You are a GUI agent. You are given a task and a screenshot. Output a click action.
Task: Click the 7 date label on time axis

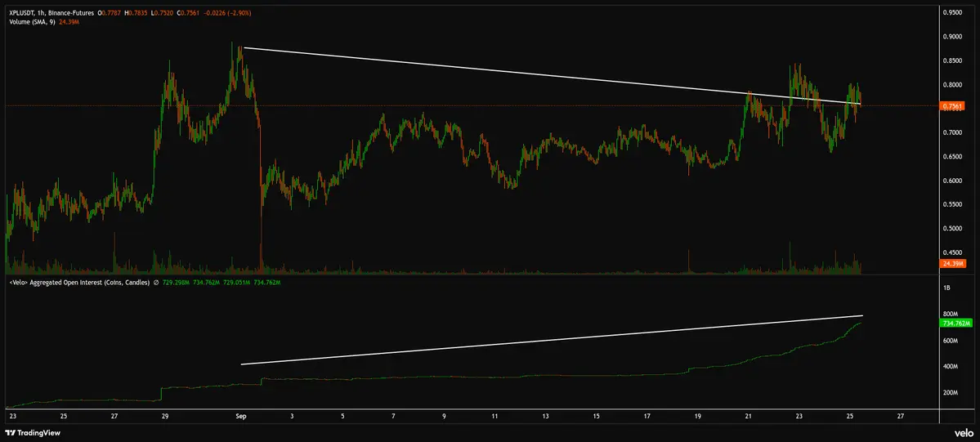pyautogui.click(x=393, y=415)
